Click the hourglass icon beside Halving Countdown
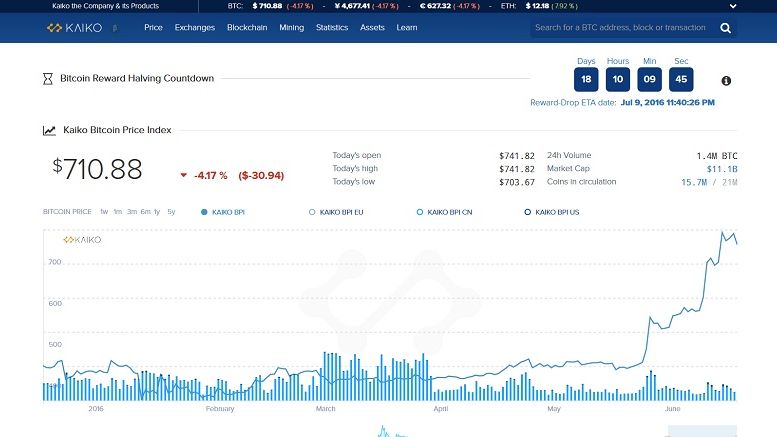777x437 pixels. coord(48,79)
